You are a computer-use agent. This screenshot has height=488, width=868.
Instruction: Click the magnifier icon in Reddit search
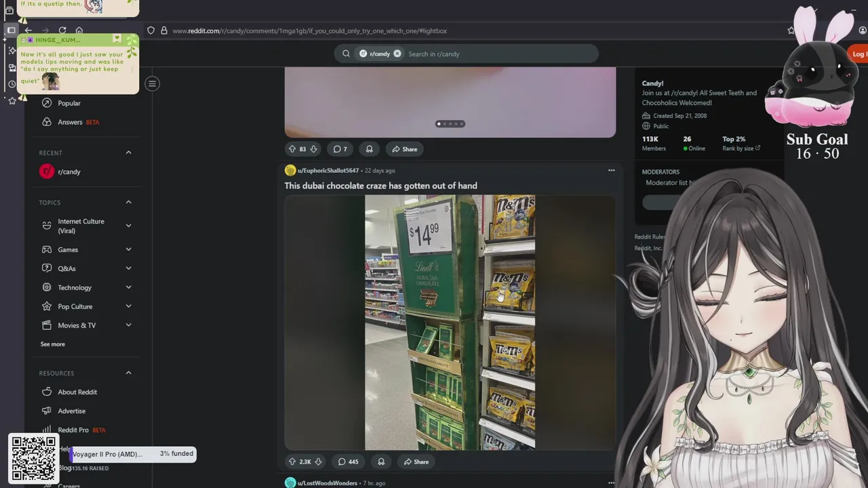(x=346, y=54)
